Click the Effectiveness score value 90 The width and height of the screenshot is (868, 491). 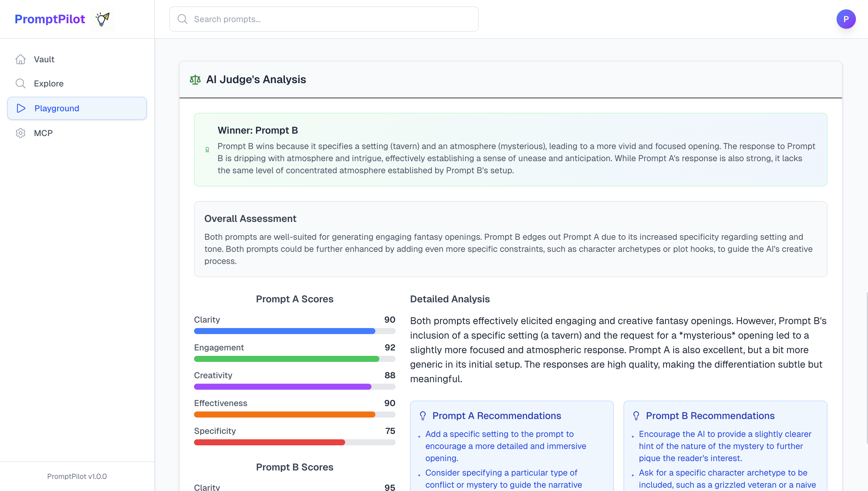coord(390,403)
